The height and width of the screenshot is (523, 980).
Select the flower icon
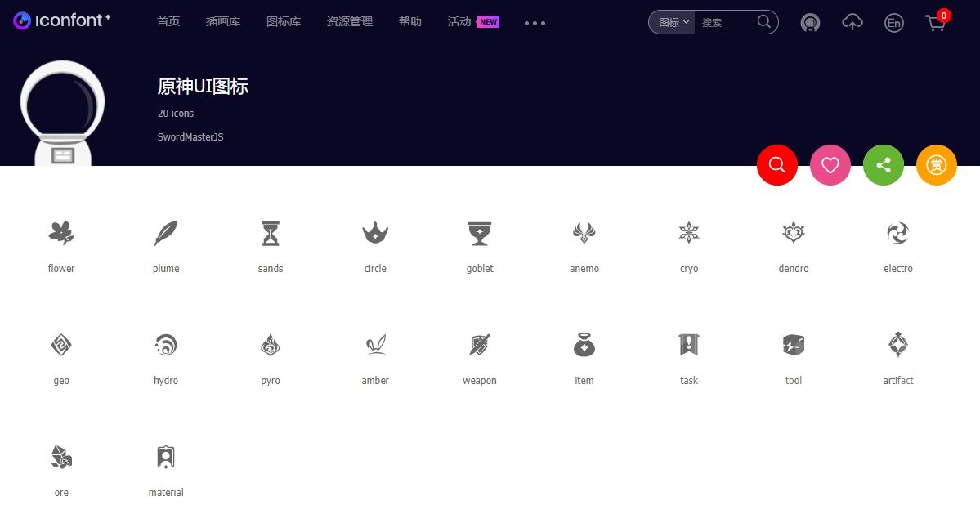click(x=61, y=233)
